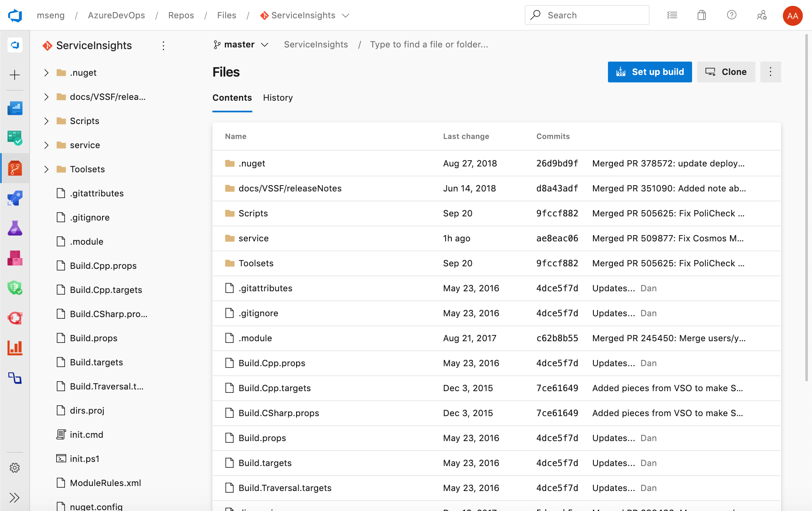Viewport: 812px width, 511px height.
Task: Select the Contents tab
Action: [x=232, y=98]
